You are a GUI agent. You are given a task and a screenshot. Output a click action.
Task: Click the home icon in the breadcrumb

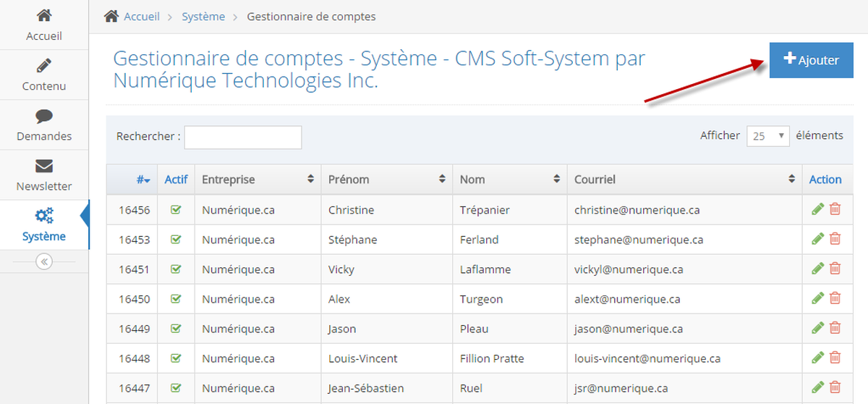[111, 16]
